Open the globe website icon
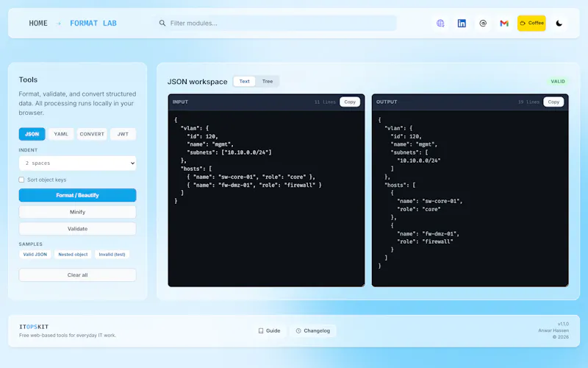588x368 pixels. pos(440,24)
